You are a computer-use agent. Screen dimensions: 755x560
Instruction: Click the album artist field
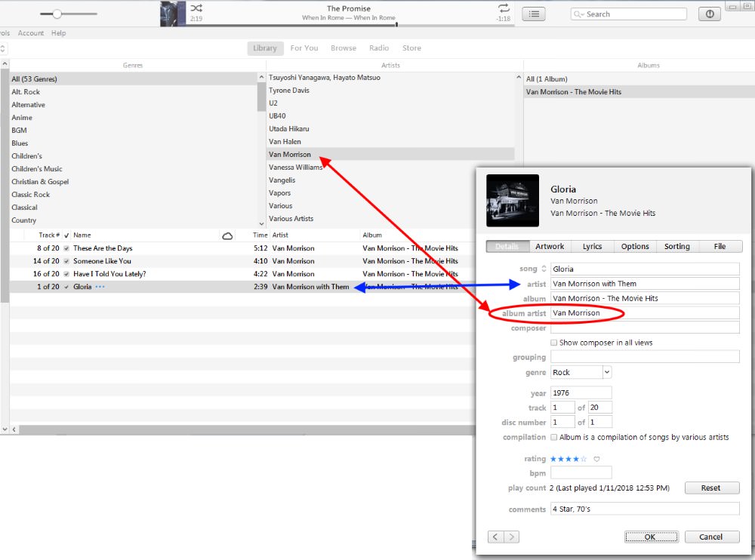[645, 313]
